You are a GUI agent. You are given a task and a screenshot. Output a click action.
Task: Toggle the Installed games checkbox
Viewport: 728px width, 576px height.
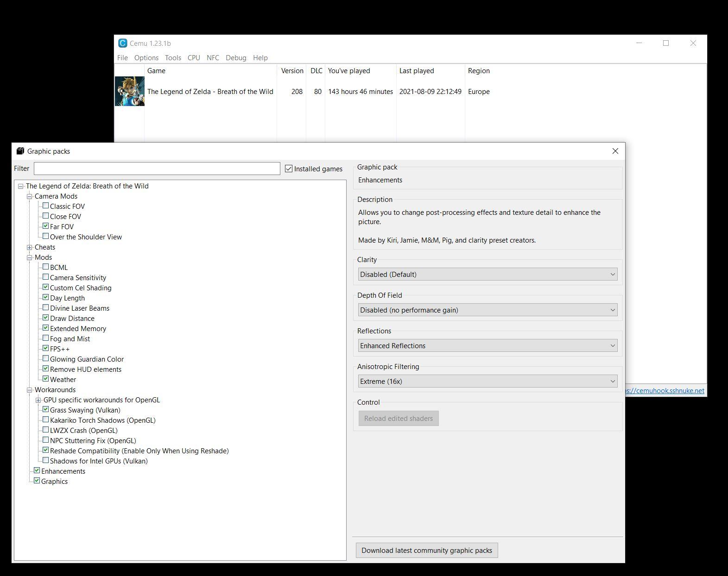(x=289, y=169)
